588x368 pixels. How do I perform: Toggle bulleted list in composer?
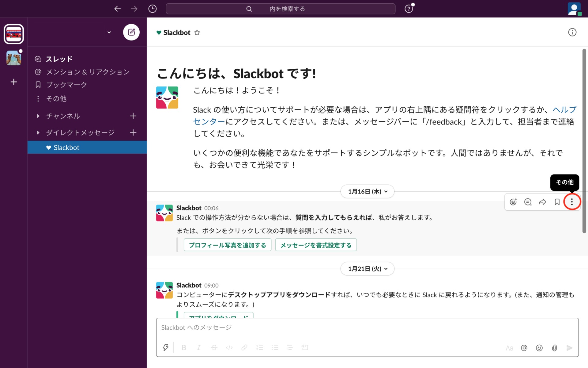coord(275,347)
